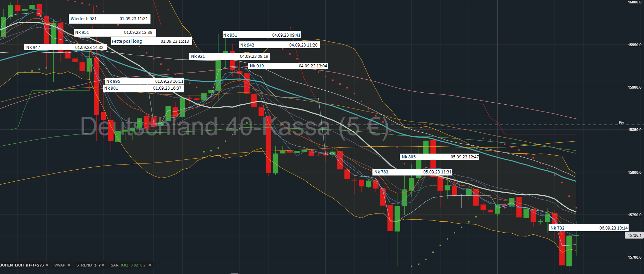
Task: Select the 'Fette posi long' annotation
Action: (152, 41)
